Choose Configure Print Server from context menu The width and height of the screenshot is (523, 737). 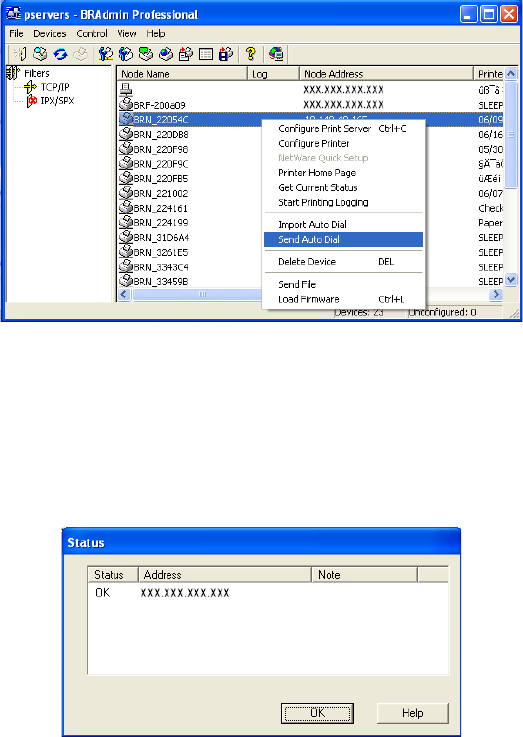coord(343,128)
